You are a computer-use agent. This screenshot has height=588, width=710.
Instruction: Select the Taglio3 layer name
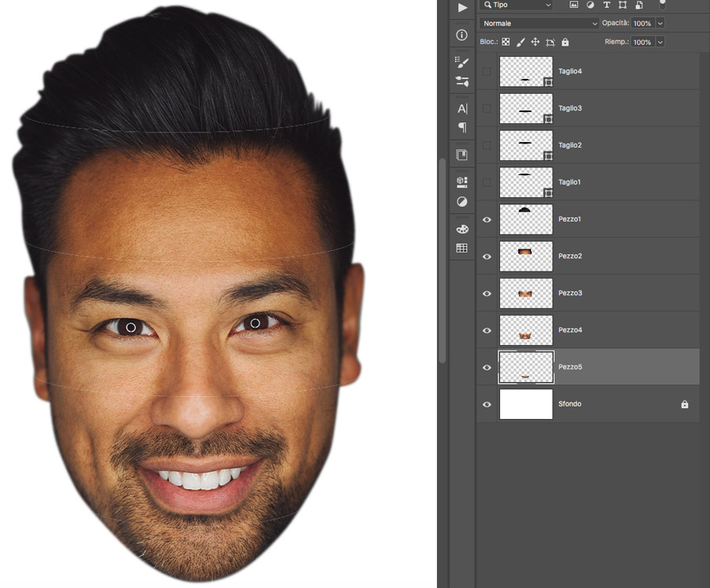click(x=570, y=108)
